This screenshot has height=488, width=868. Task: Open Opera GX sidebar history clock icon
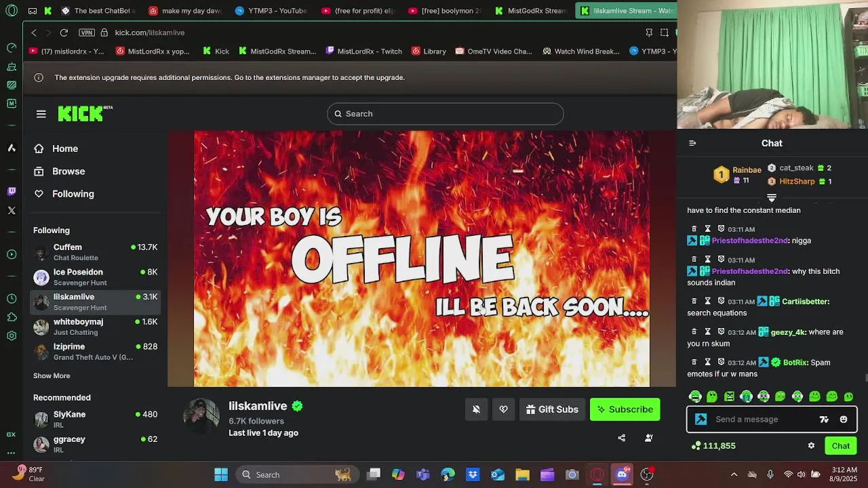click(12, 298)
